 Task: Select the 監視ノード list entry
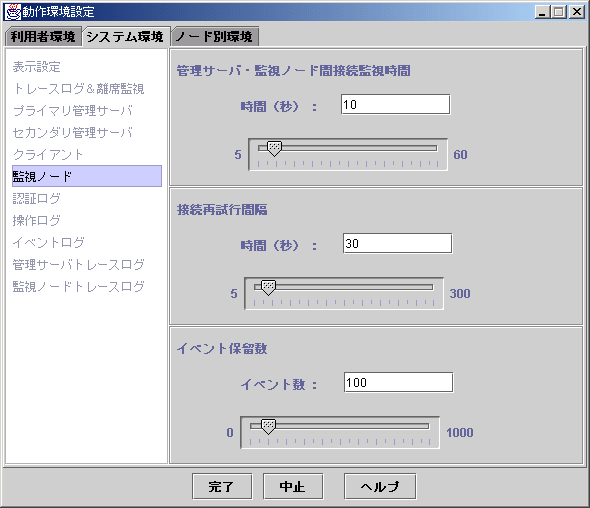pos(87,176)
